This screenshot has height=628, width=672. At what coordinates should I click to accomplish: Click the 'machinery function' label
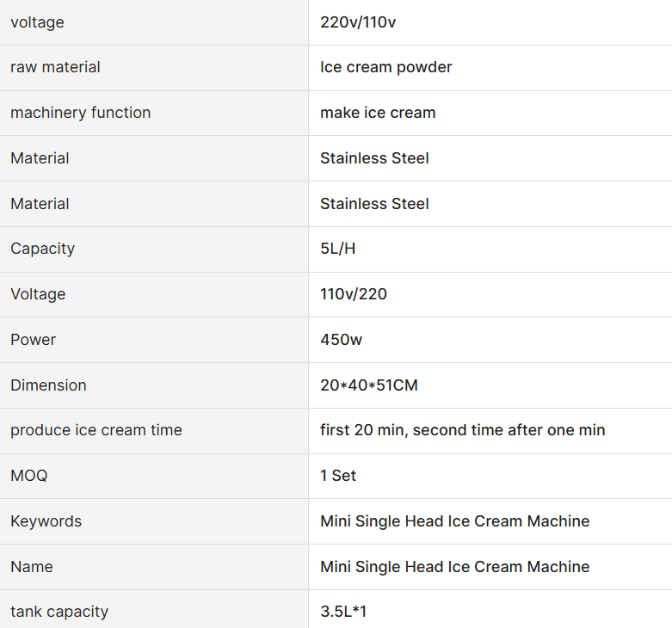81,113
